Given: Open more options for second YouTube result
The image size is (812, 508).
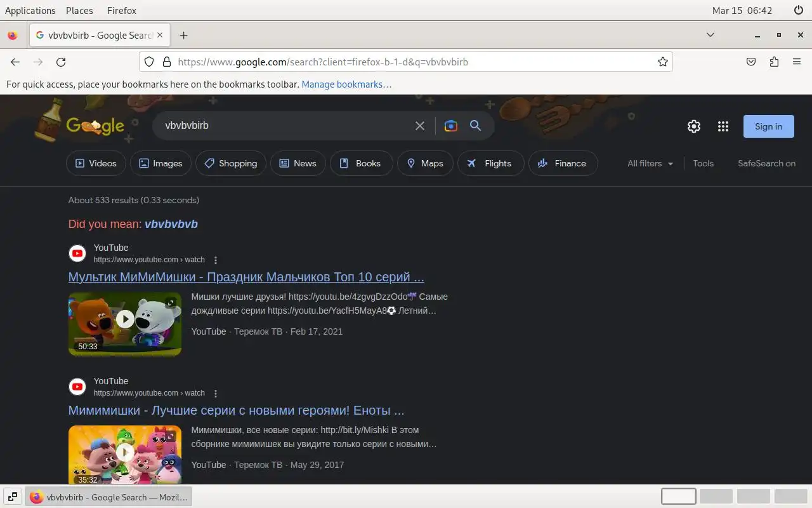Looking at the screenshot, I should (216, 394).
